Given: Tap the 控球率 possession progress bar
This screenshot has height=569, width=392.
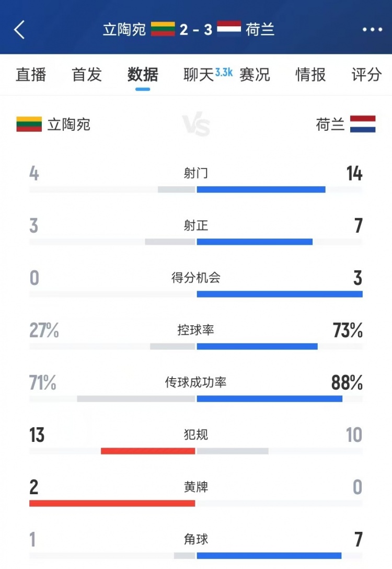Looking at the screenshot, I should tap(196, 346).
